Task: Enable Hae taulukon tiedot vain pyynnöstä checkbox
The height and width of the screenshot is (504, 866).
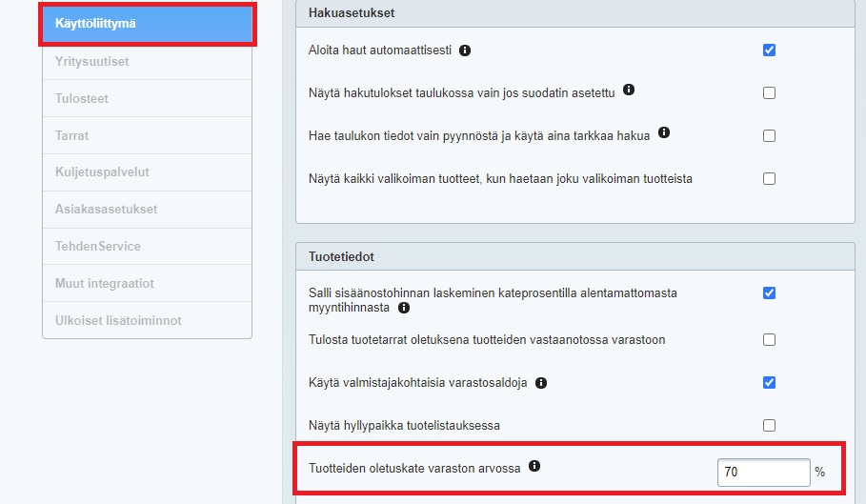Action: point(769,136)
